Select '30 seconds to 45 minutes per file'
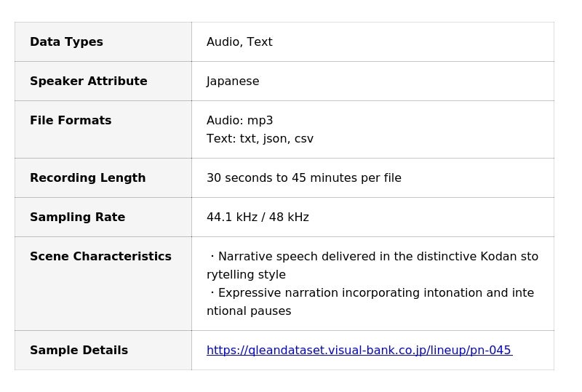582x392 pixels. tap(303, 178)
